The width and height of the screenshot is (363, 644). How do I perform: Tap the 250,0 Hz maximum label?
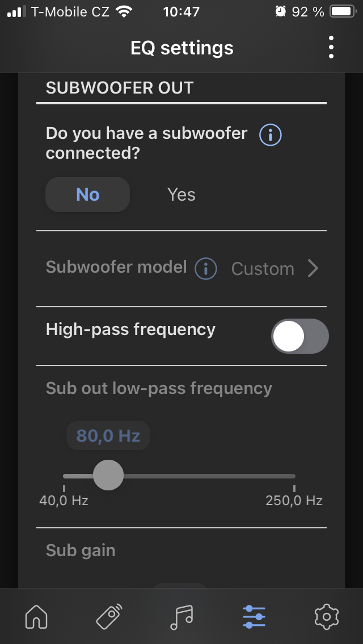click(x=294, y=501)
